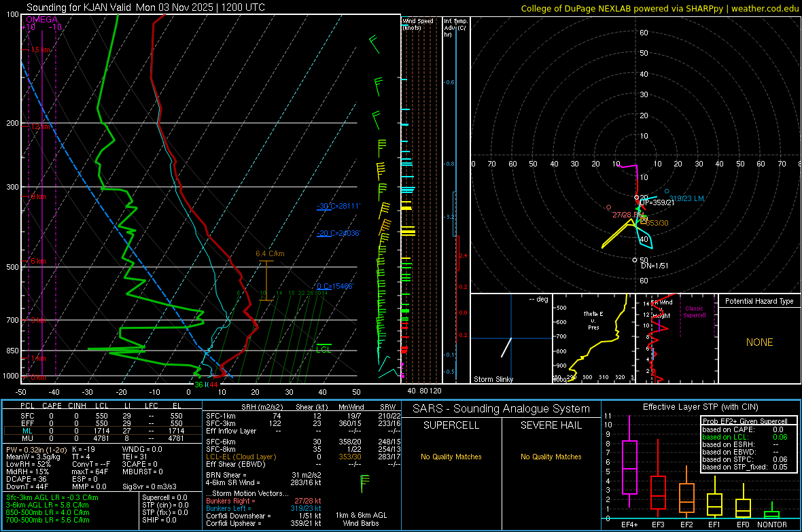Click the EF1 box plot label
The width and height of the screenshot is (802, 532).
[x=714, y=525]
